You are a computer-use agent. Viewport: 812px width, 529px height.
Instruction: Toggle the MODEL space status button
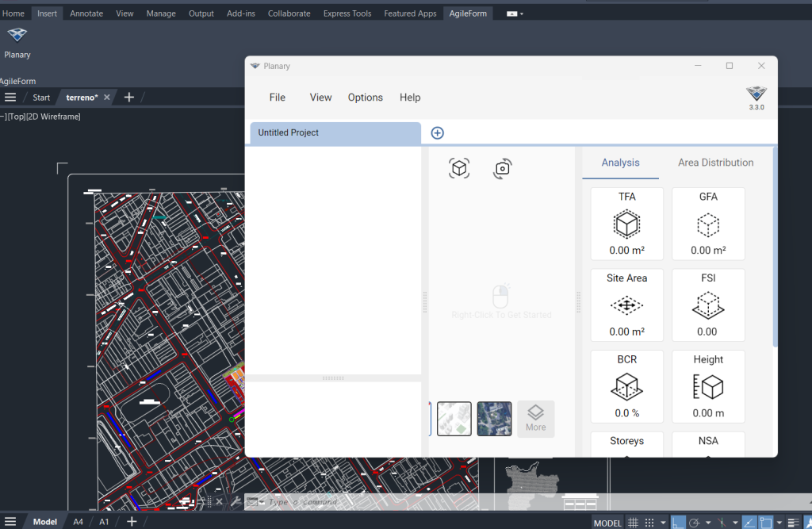click(x=607, y=523)
